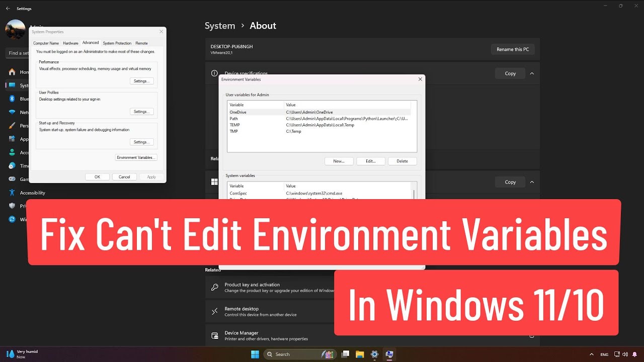This screenshot has height=362, width=644.
Task: Open Task View from the taskbar
Action: pos(346,354)
